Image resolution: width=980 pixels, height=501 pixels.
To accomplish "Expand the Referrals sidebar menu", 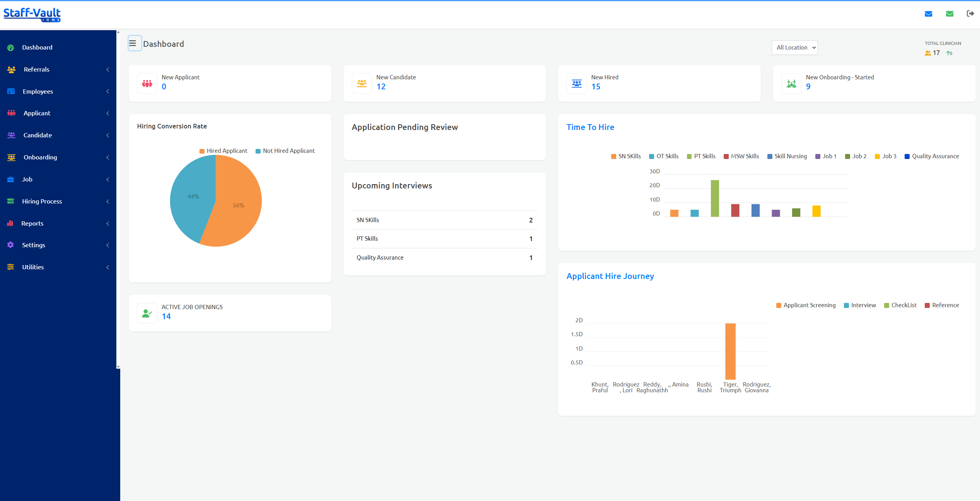I will coord(58,70).
